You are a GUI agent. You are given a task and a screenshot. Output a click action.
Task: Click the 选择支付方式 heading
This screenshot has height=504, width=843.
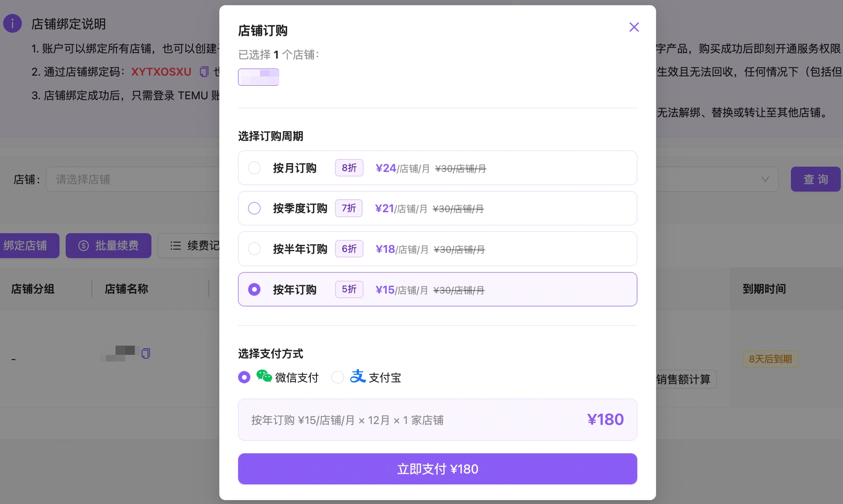[x=270, y=353]
